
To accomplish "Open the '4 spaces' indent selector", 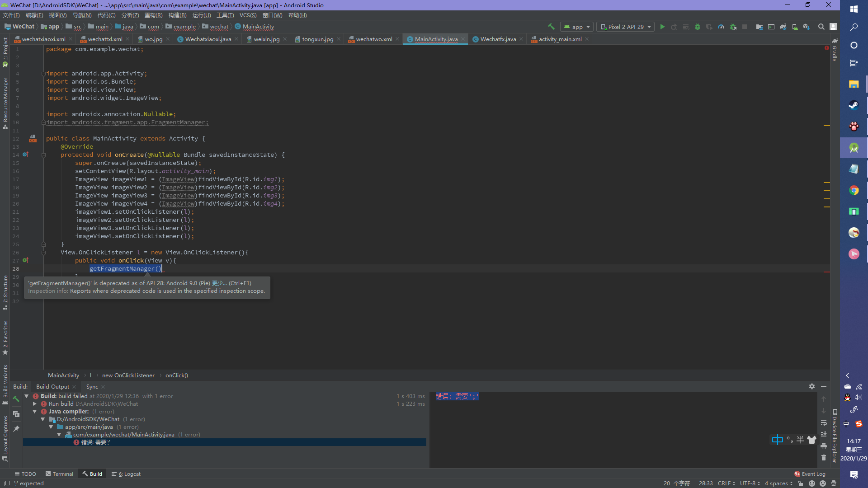I will click(778, 483).
